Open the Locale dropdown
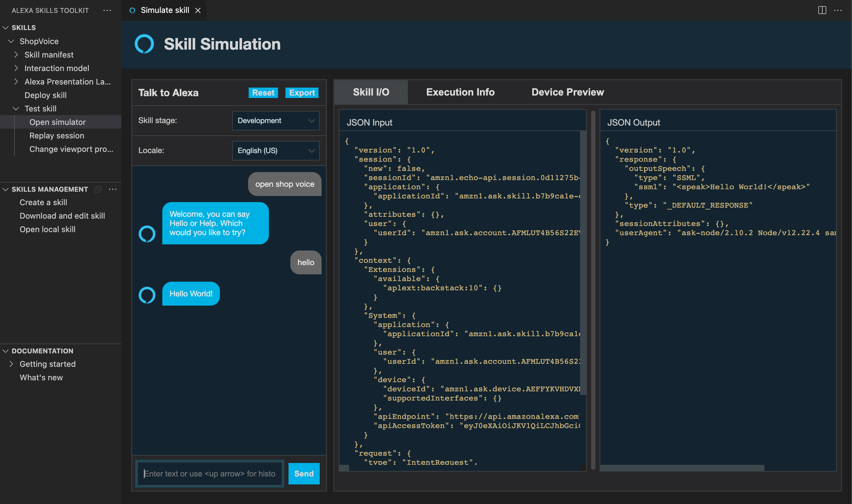This screenshot has height=504, width=852. tap(276, 150)
